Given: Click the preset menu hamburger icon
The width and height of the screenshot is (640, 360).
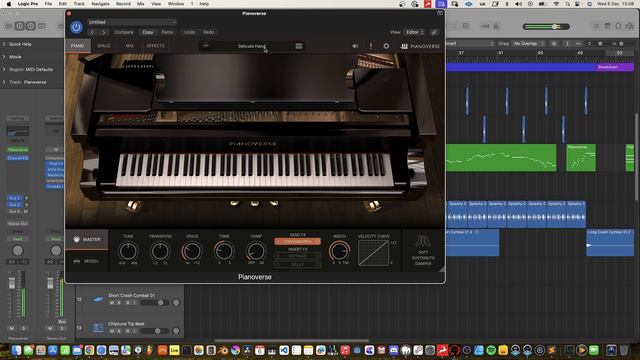Looking at the screenshot, I should (299, 46).
